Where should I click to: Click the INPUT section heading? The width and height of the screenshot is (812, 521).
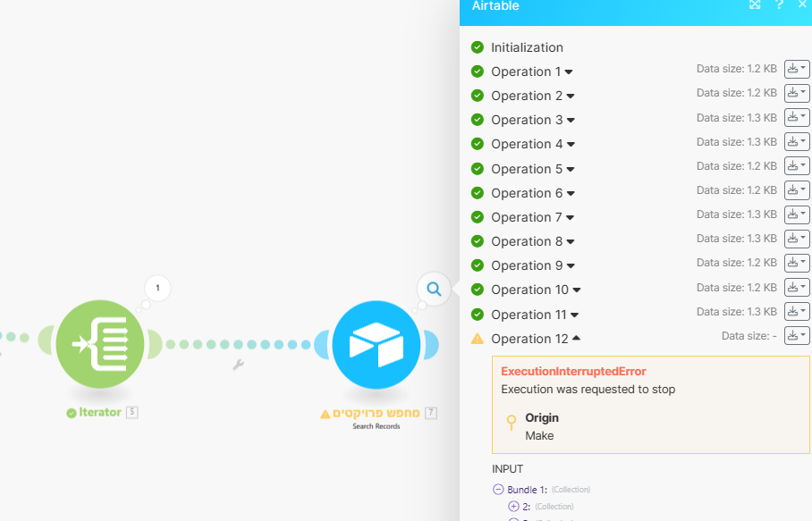pos(508,469)
